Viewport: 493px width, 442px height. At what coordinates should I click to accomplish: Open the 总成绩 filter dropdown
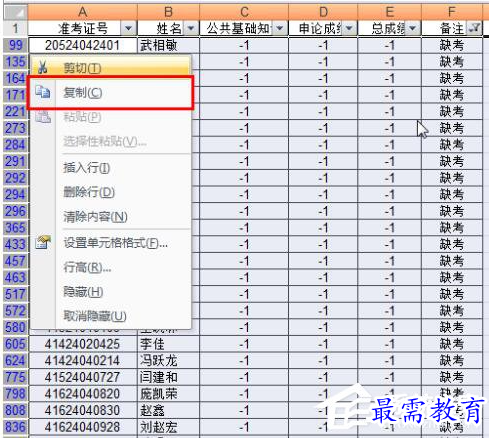(413, 29)
